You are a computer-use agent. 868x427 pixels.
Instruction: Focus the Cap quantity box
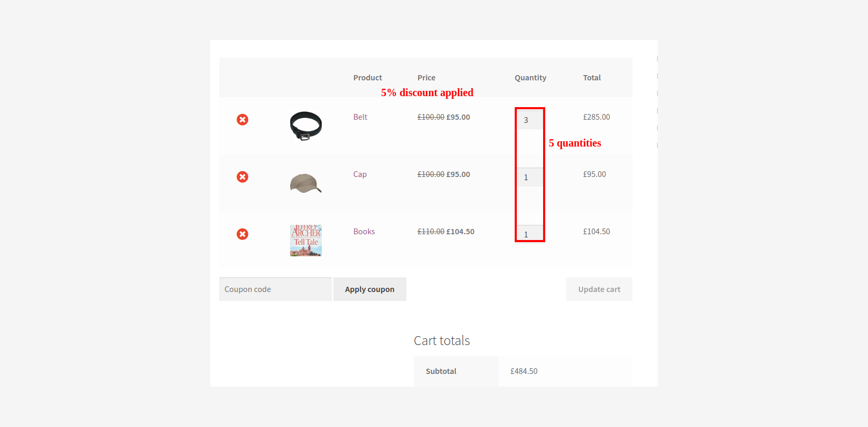point(530,177)
